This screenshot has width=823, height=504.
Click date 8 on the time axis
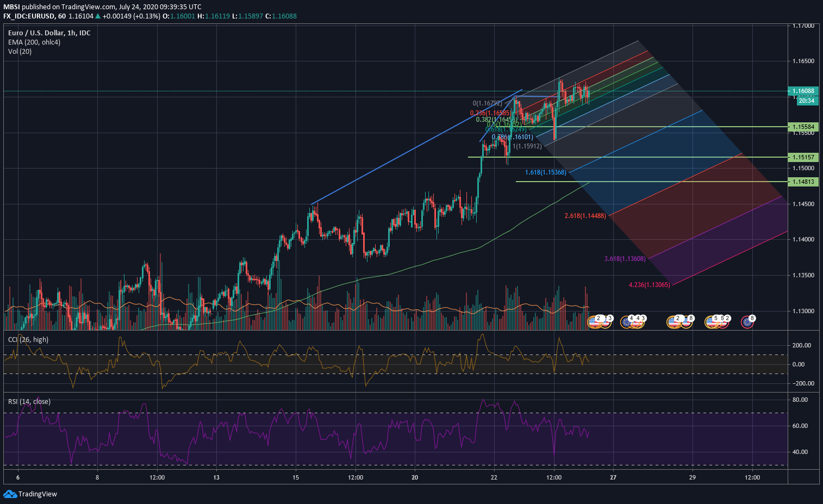pyautogui.click(x=97, y=477)
